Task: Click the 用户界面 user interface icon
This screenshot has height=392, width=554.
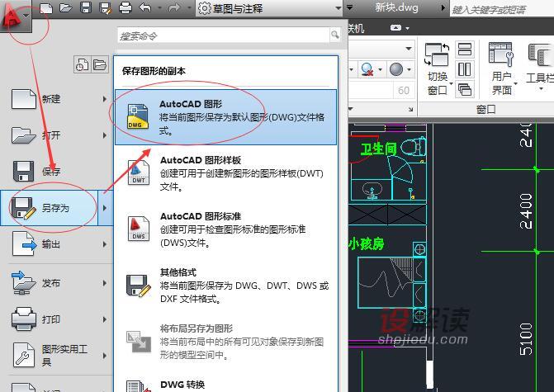Action: (x=500, y=54)
